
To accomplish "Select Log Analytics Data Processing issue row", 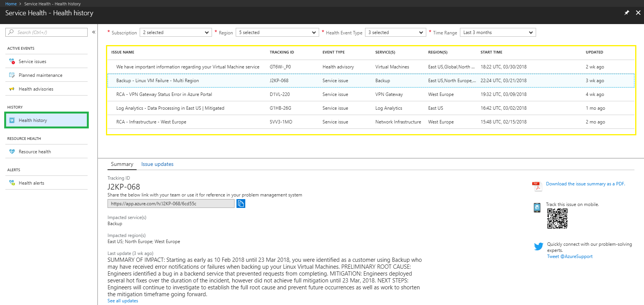I will click(x=371, y=108).
